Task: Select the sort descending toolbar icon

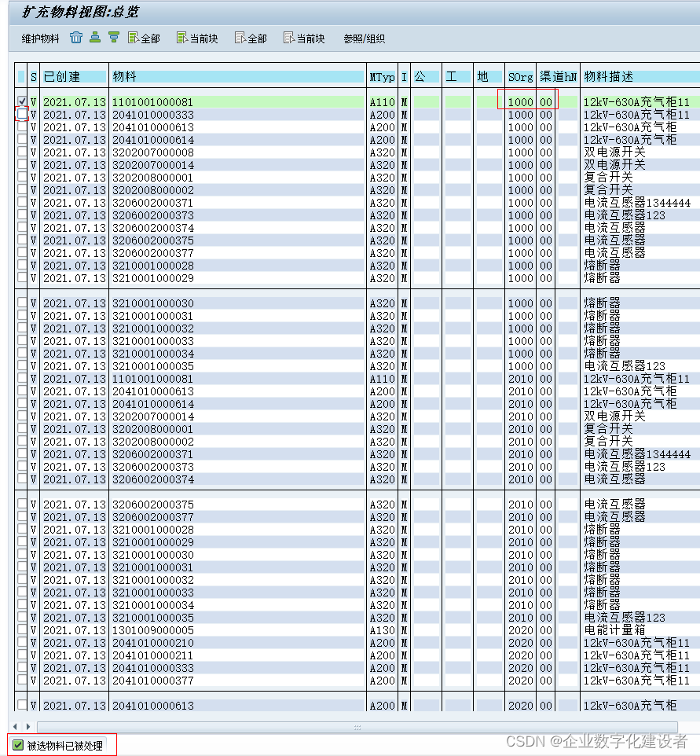Action: point(112,37)
